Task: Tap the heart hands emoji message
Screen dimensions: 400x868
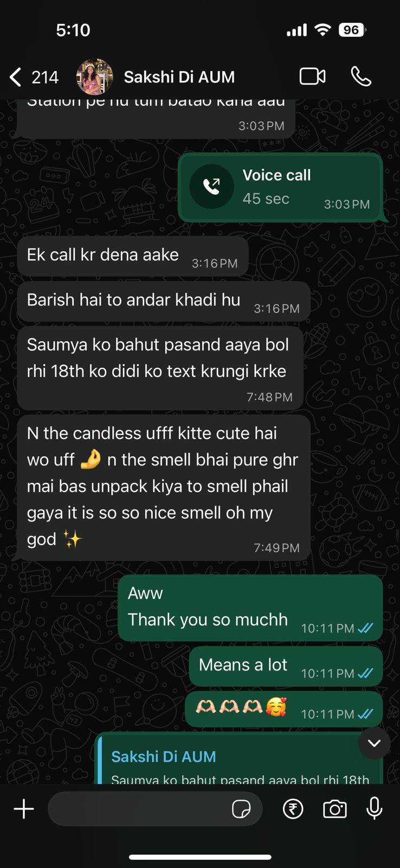Action: [283, 709]
